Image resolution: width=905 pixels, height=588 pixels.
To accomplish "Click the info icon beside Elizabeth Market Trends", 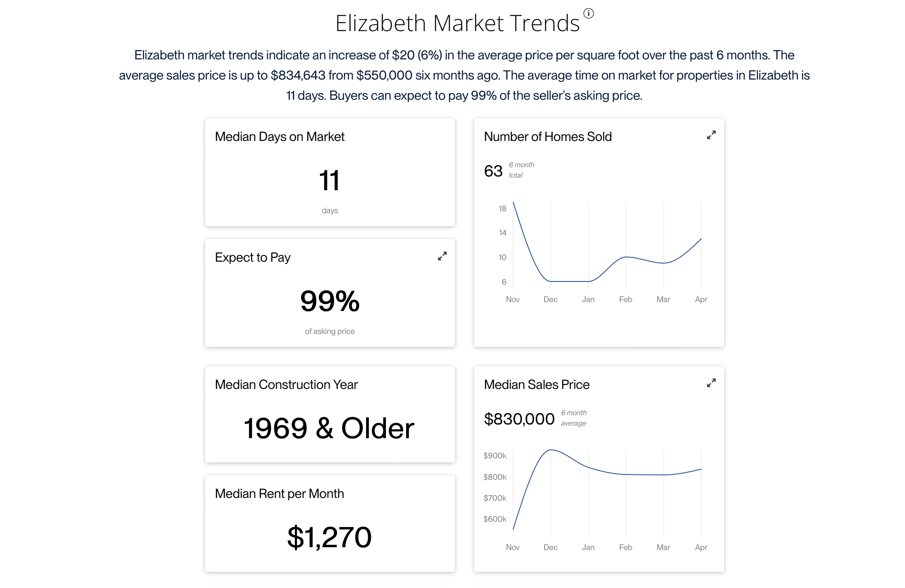I will tap(589, 13).
